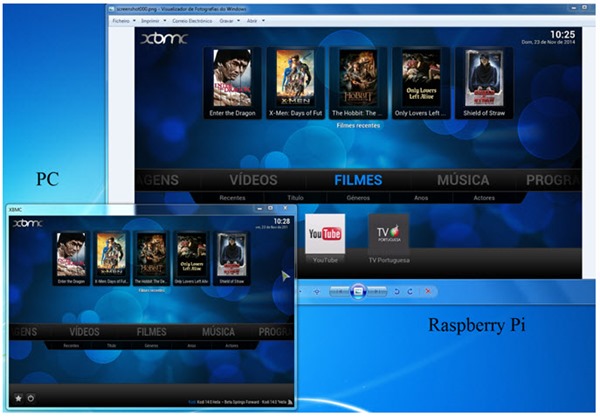Open Only Lovers Left Alive poster, large view
This screenshot has width=600, height=417.
pos(421,78)
